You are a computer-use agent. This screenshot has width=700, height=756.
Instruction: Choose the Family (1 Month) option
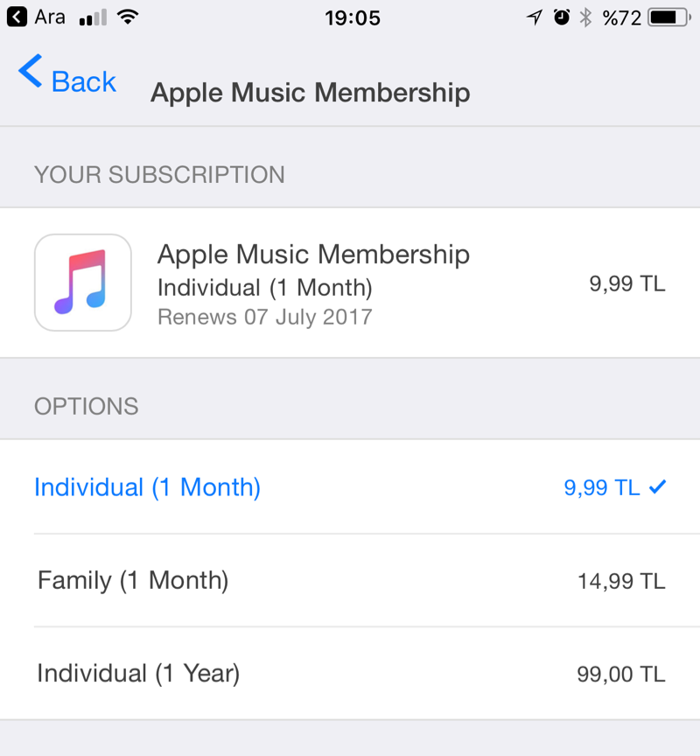133,580
